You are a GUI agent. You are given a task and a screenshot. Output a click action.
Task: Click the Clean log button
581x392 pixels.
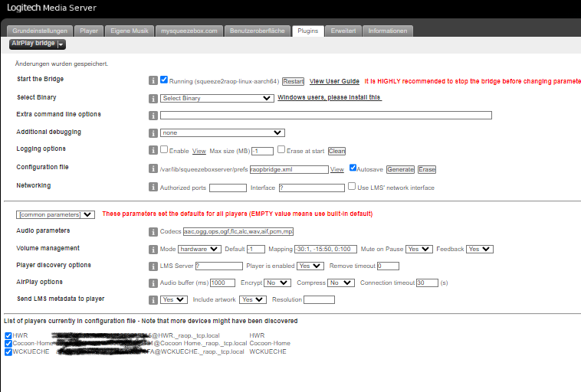(x=336, y=151)
